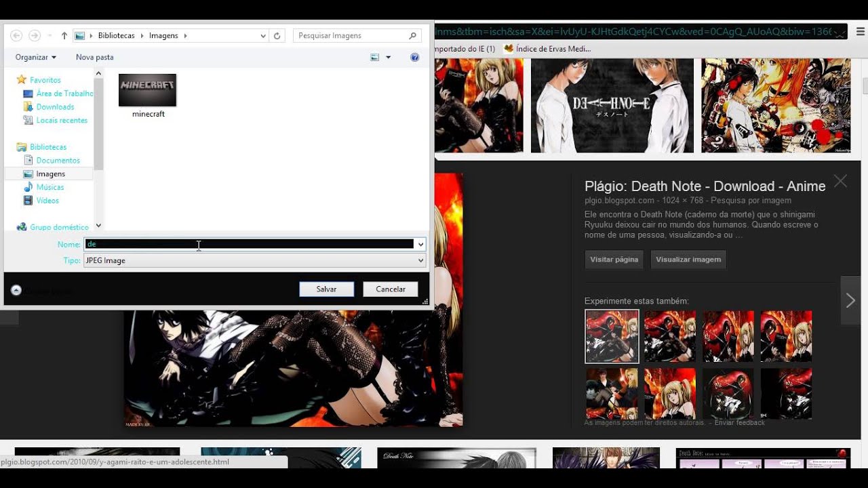Select Downloads in the sidebar
Image resolution: width=868 pixels, height=488 pixels.
coord(55,106)
